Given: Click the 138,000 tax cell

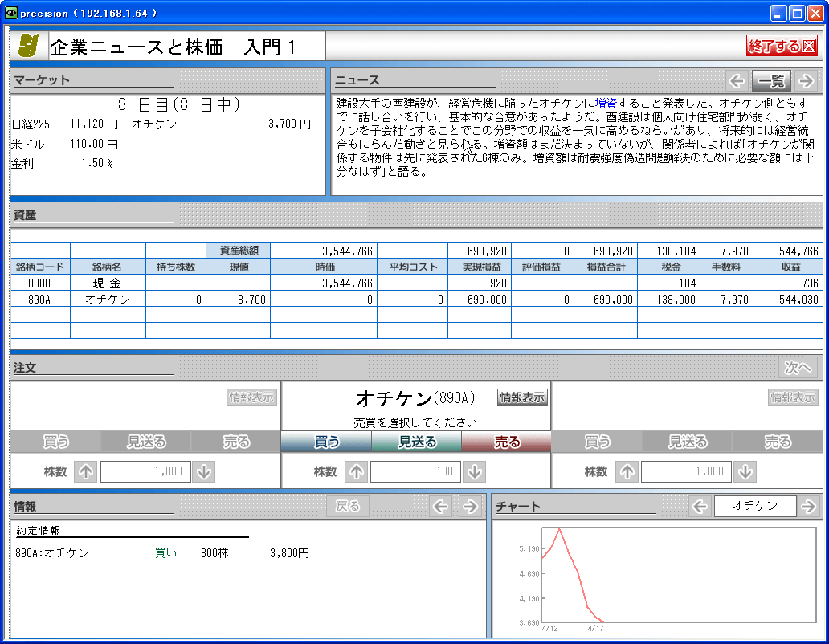Looking at the screenshot, I should click(x=669, y=300).
